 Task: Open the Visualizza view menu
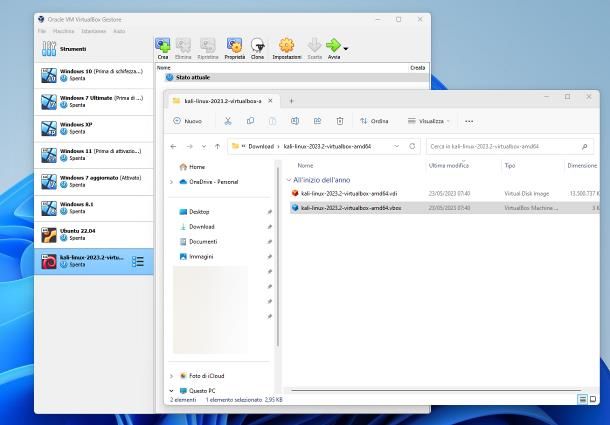click(429, 121)
